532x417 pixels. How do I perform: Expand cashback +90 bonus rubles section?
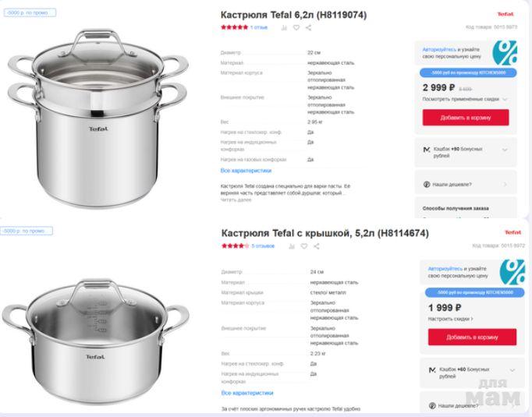click(505, 149)
